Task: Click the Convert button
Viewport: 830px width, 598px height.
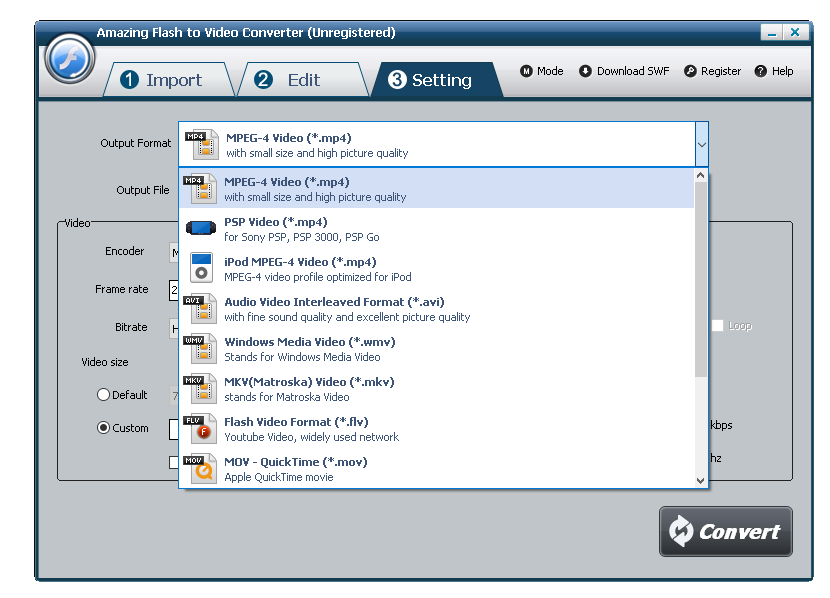Action: [x=726, y=531]
